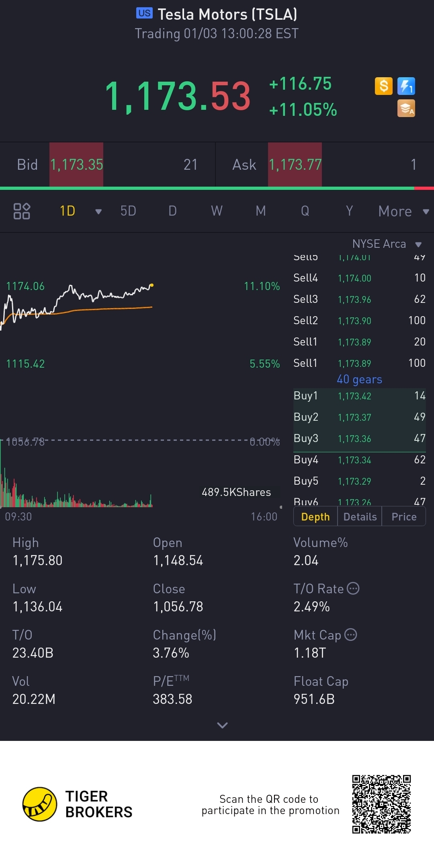Tap the Mkt Cap info icon
The width and height of the screenshot is (434, 868).
point(351,635)
